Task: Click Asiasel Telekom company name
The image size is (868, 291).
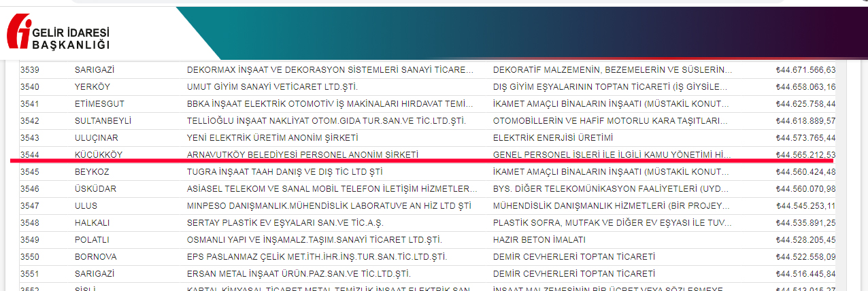Action: tap(333, 189)
